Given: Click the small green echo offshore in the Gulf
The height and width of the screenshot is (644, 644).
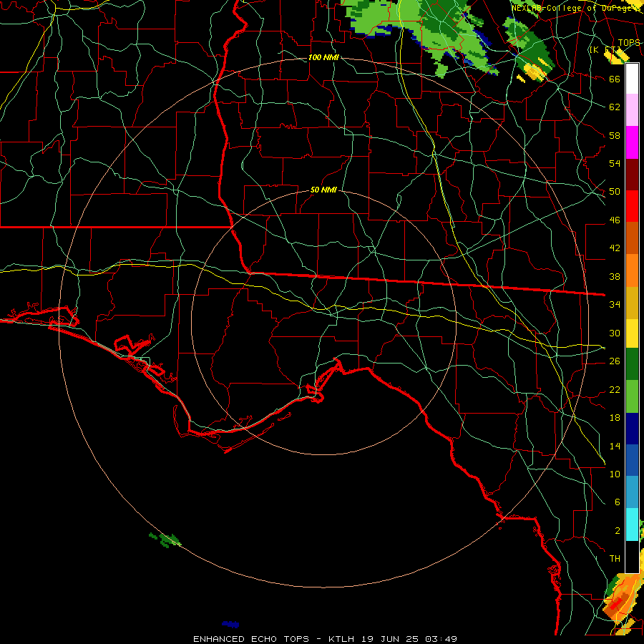Looking at the screenshot, I should (165, 540).
